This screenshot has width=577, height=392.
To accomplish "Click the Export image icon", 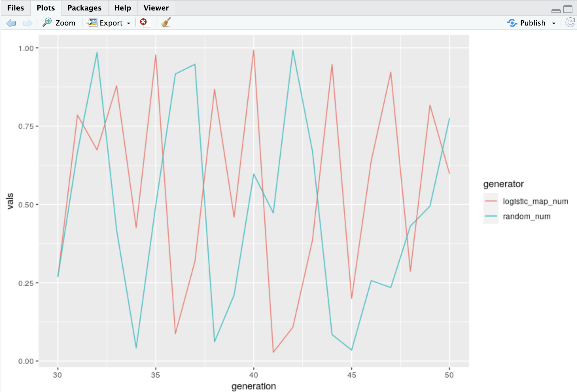I will [x=93, y=23].
